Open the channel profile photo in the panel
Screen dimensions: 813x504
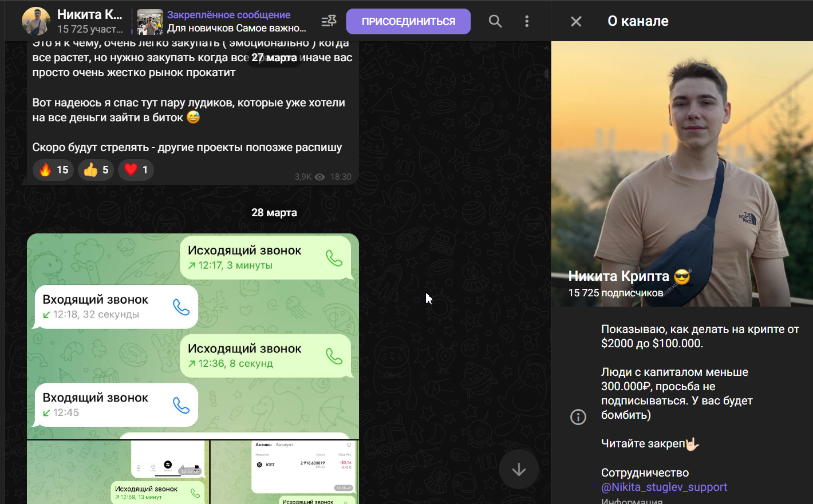pyautogui.click(x=682, y=174)
